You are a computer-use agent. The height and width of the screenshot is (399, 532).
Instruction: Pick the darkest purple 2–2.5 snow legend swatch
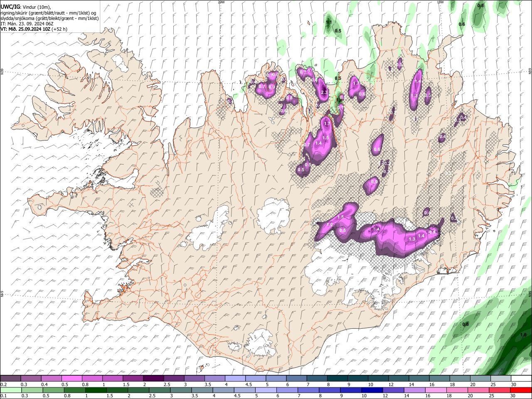coord(153,379)
